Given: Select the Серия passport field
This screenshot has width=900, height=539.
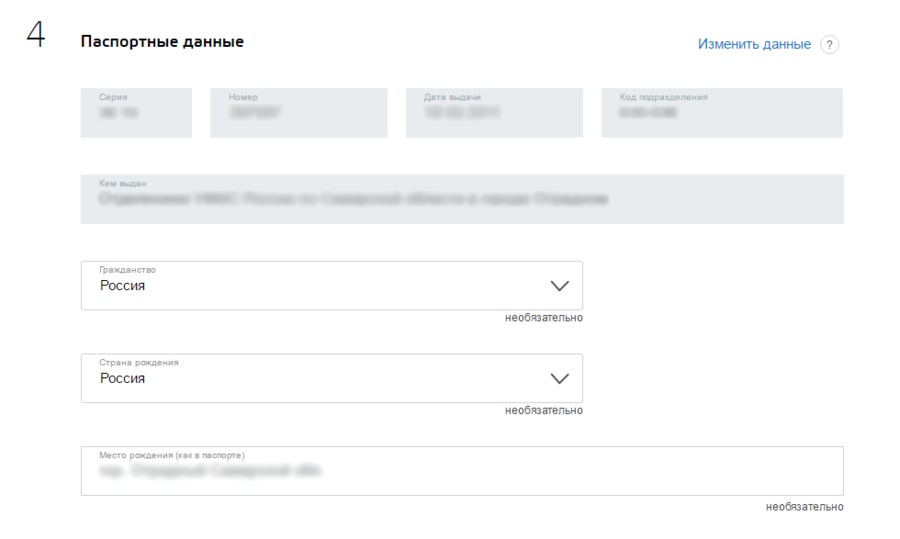Looking at the screenshot, I should click(x=136, y=113).
